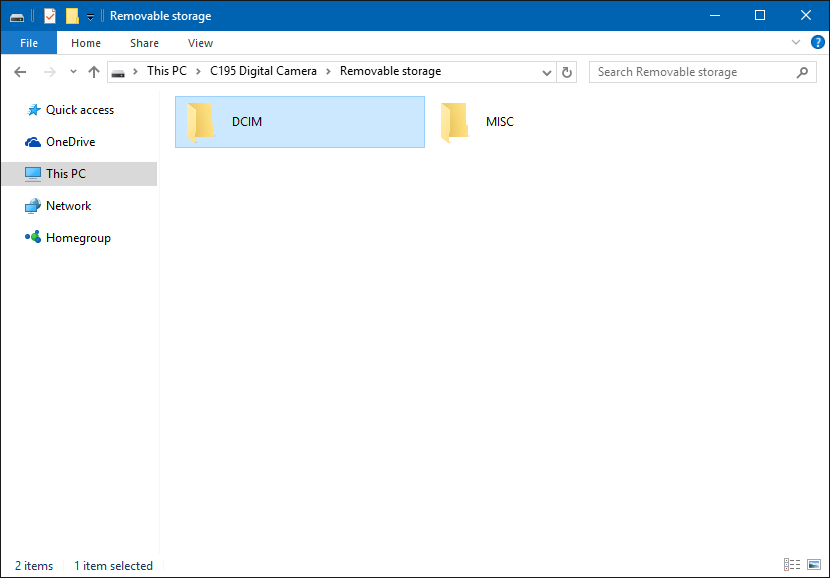The width and height of the screenshot is (830, 578).
Task: Click the '1 item selected' status text
Action: 113,565
